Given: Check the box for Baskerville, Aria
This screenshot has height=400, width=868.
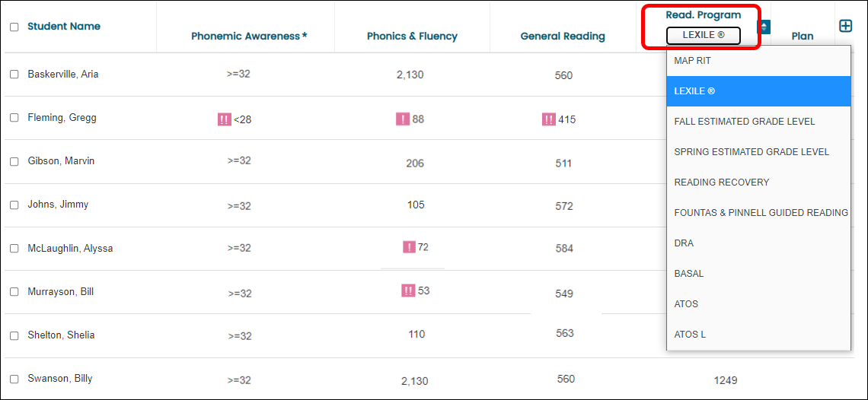Looking at the screenshot, I should (14, 74).
